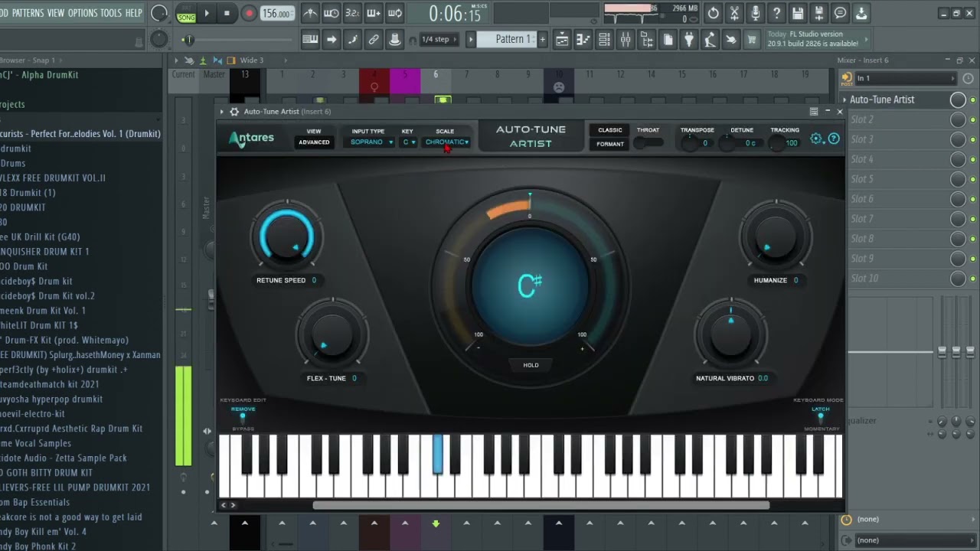Open the mixer view icon

pyautogui.click(x=626, y=39)
